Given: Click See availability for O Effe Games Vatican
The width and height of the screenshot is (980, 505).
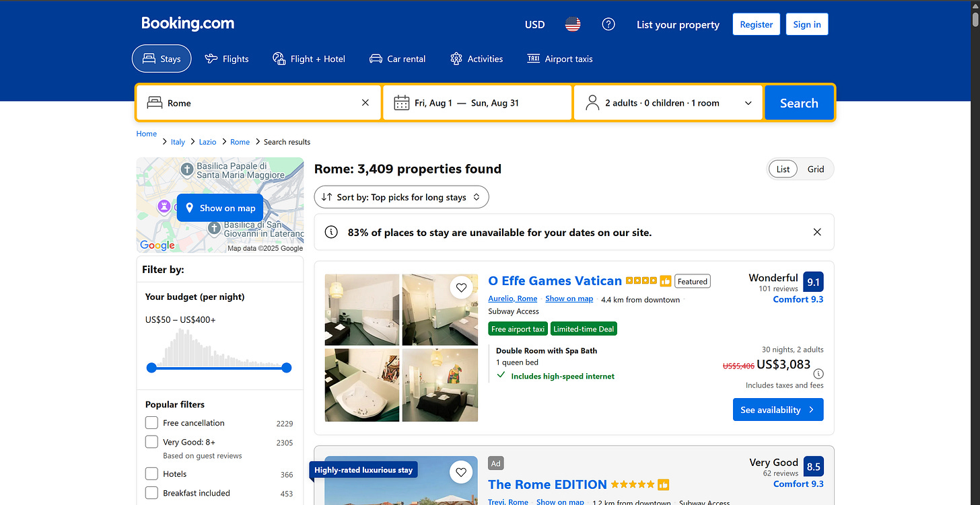Looking at the screenshot, I should click(778, 410).
